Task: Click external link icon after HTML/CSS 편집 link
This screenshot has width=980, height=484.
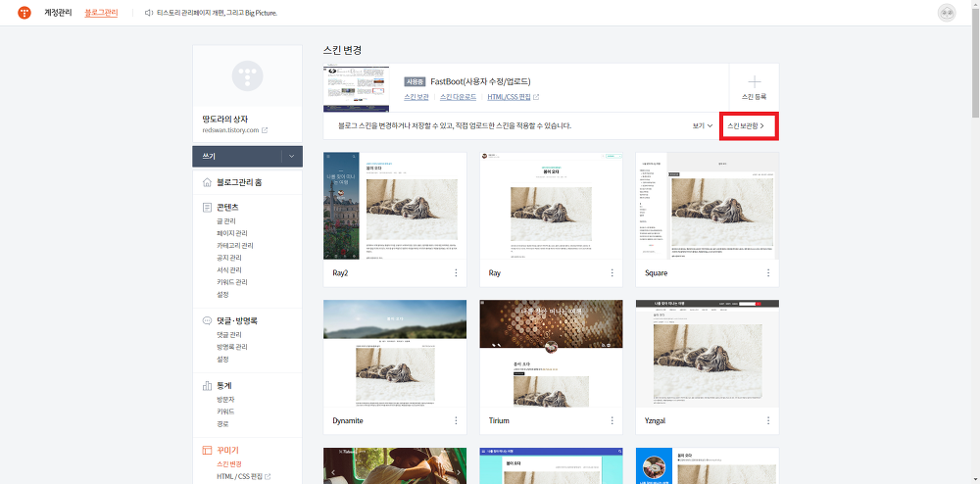Action: [536, 97]
